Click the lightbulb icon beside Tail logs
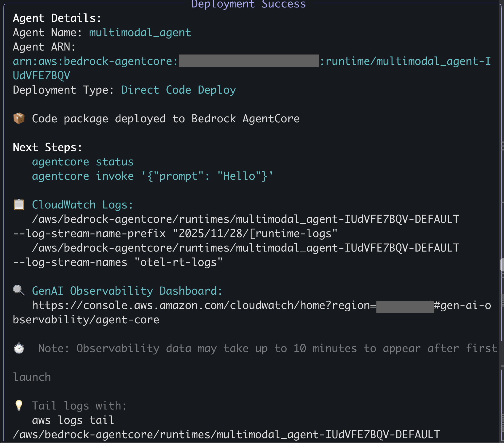 (19, 406)
